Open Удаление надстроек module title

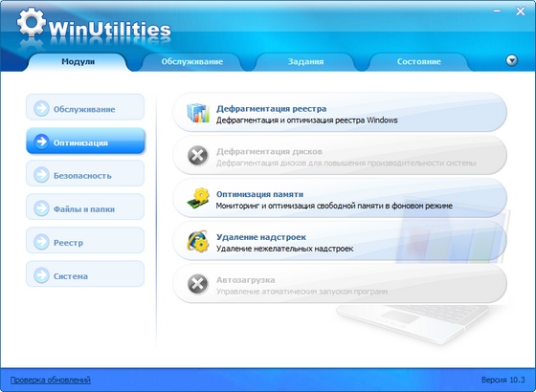point(260,237)
